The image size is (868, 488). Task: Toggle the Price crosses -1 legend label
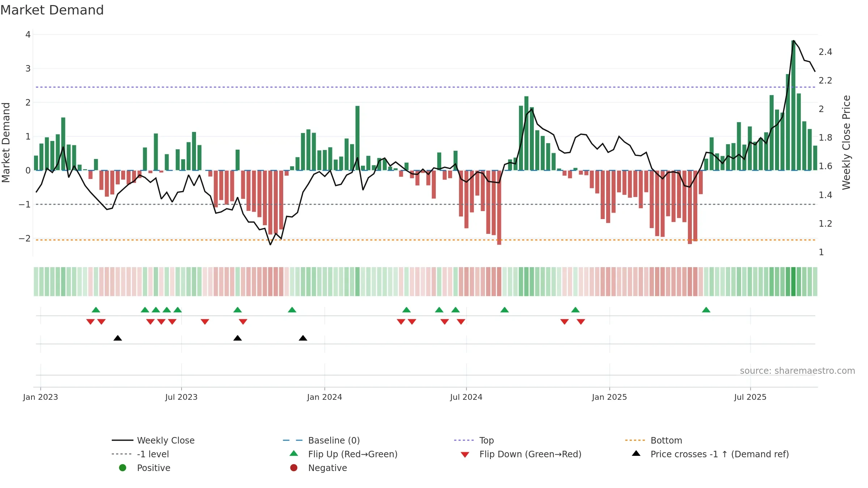click(720, 454)
